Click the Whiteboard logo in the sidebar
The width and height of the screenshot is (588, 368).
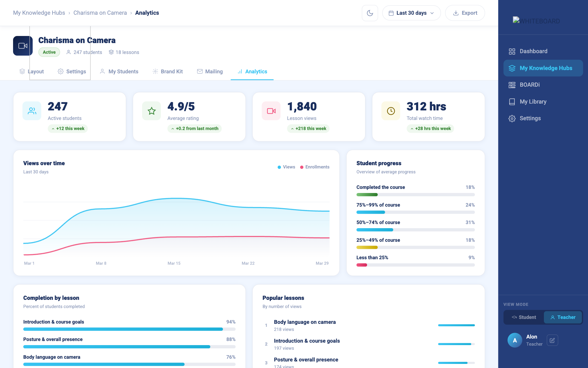(x=536, y=21)
